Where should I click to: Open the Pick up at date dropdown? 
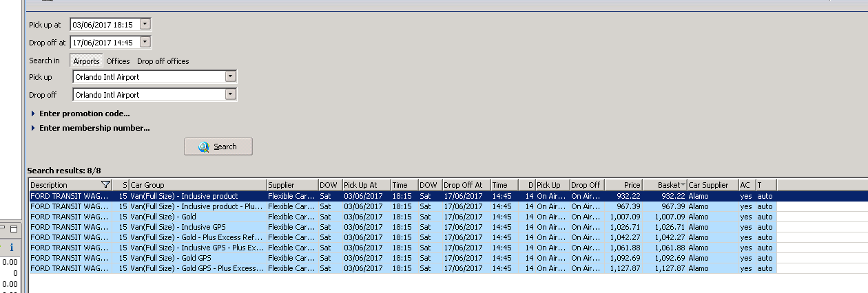pyautogui.click(x=145, y=24)
